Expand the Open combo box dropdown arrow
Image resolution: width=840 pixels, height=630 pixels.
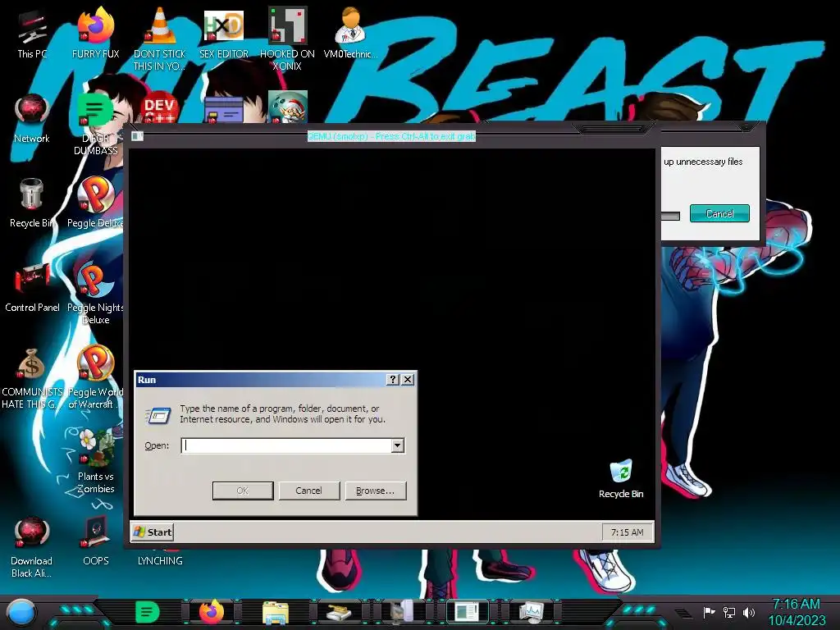[398, 445]
